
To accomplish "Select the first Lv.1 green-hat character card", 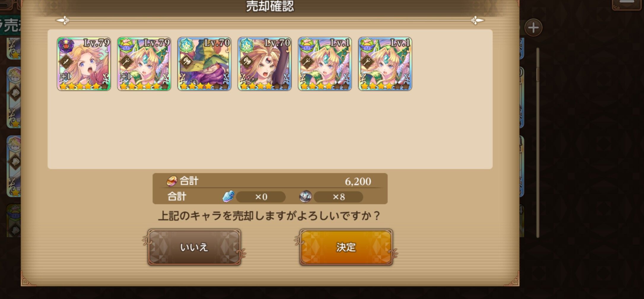I will point(325,64).
